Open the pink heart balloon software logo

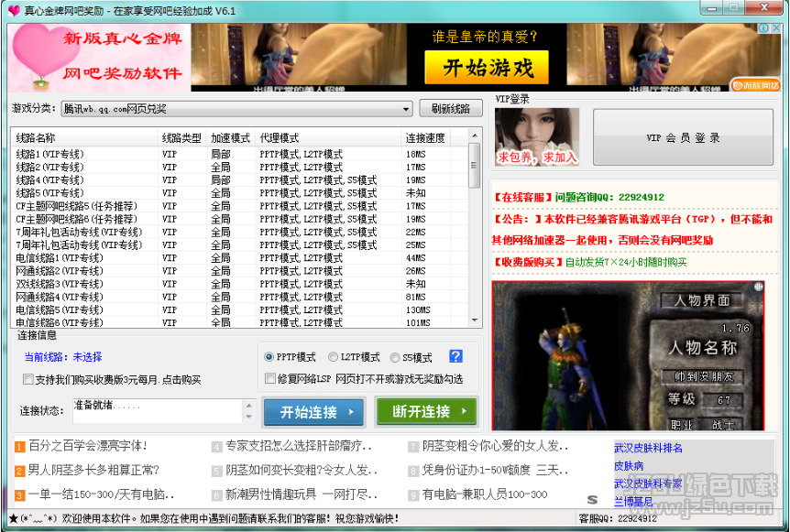pos(99,58)
